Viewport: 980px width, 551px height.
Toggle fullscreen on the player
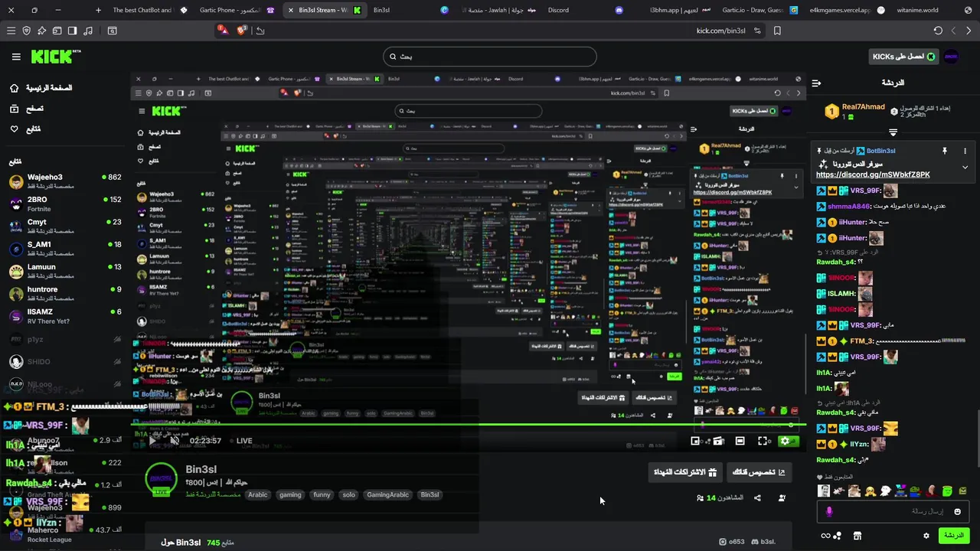[763, 441]
